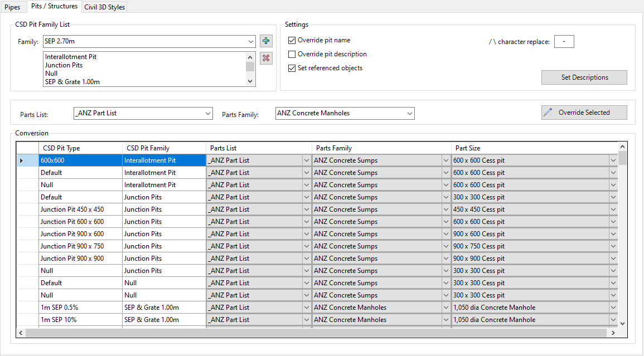The width and height of the screenshot is (644, 356).
Task: Switch to the Pipes tab
Action: [12, 7]
